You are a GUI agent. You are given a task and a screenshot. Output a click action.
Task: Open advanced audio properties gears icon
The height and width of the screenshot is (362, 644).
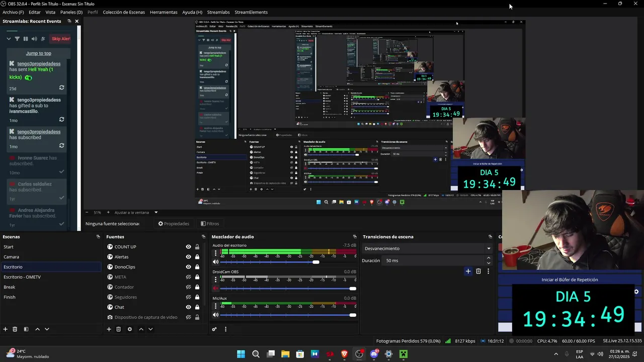pos(214,329)
